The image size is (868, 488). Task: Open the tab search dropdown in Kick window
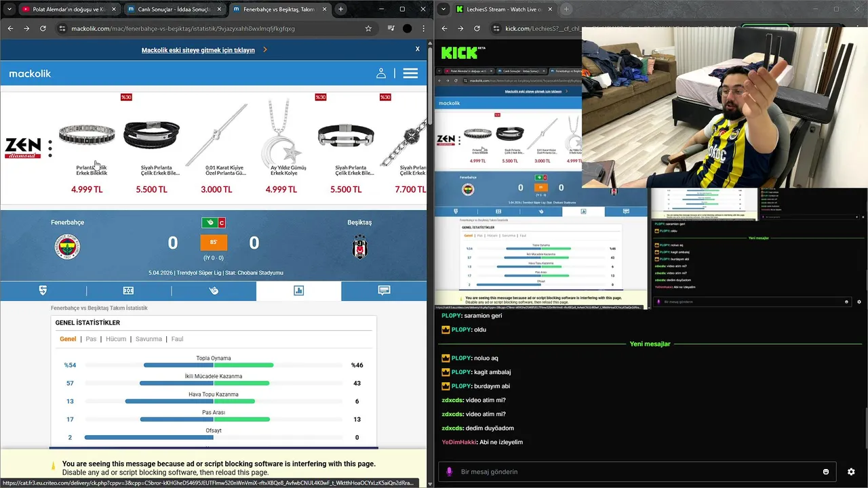443,9
